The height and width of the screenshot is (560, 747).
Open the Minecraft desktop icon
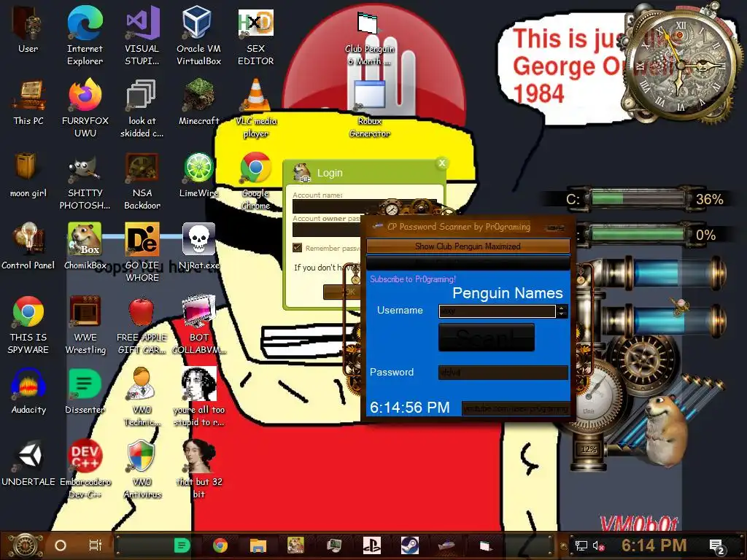(x=198, y=102)
